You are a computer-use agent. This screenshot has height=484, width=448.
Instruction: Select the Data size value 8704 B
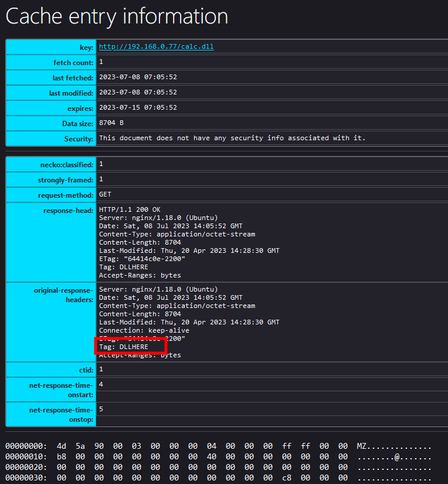tap(111, 123)
